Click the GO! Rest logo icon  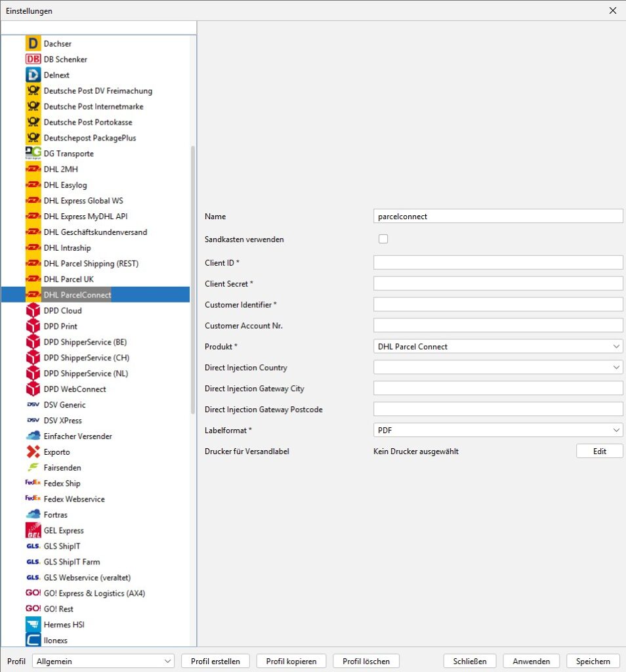click(x=33, y=609)
